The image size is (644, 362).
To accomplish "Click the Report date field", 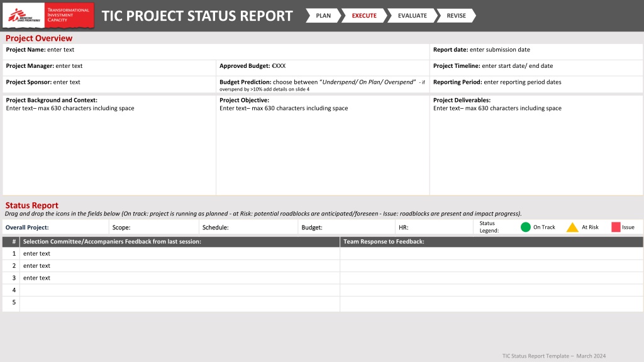I will pyautogui.click(x=536, y=52).
